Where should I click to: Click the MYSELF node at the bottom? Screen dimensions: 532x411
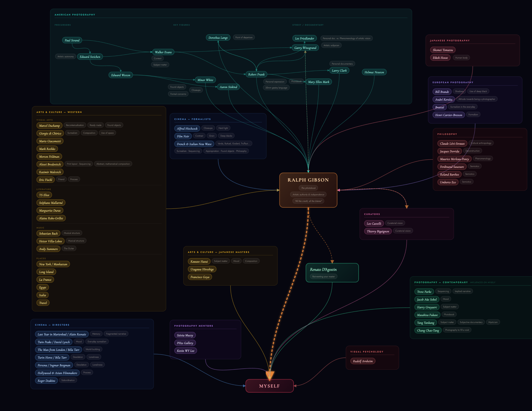[270, 386]
